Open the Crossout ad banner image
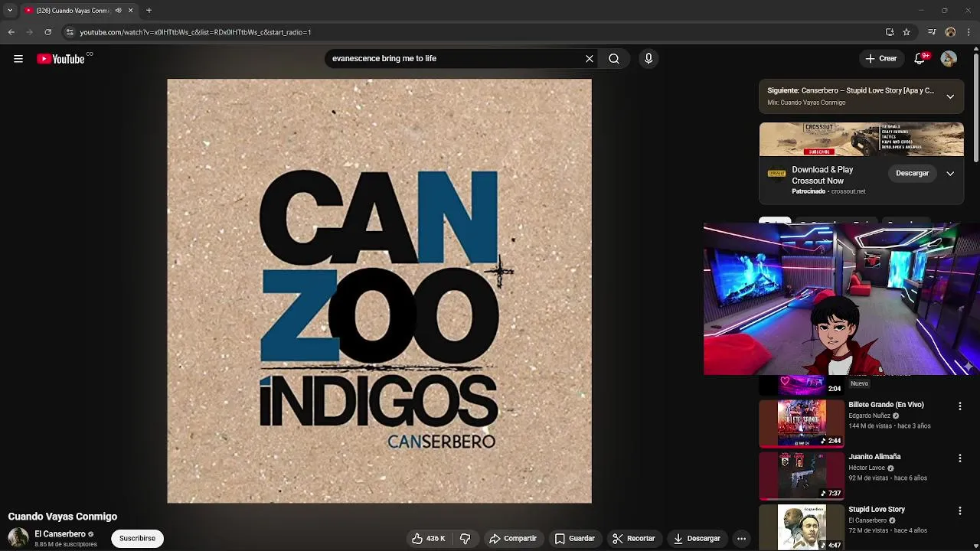The height and width of the screenshot is (551, 980). click(x=861, y=139)
